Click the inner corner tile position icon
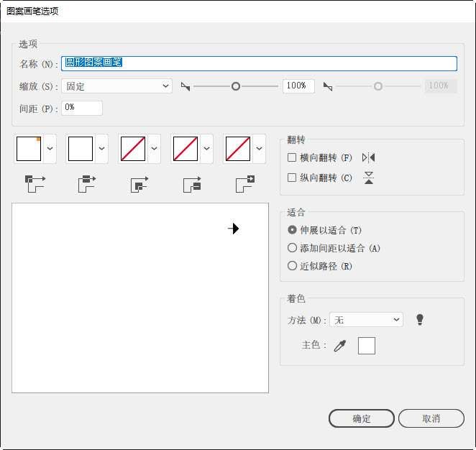The height and width of the screenshot is (450, 476). (x=139, y=184)
